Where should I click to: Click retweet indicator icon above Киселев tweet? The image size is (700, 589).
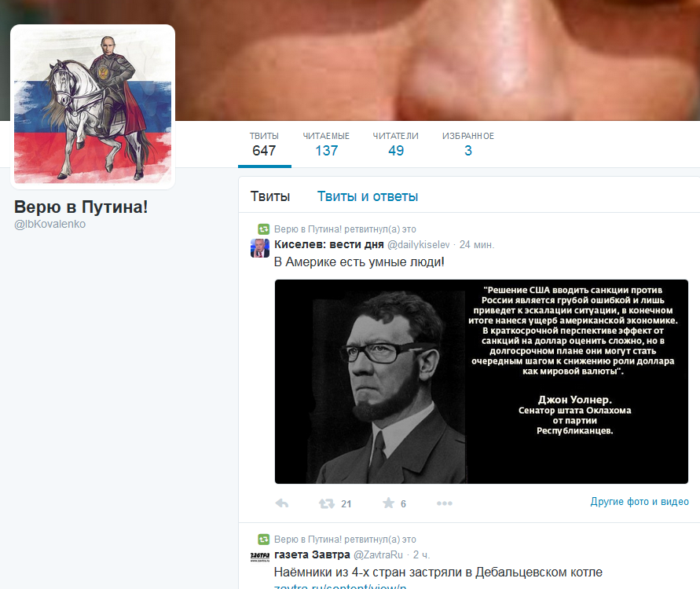pos(264,229)
